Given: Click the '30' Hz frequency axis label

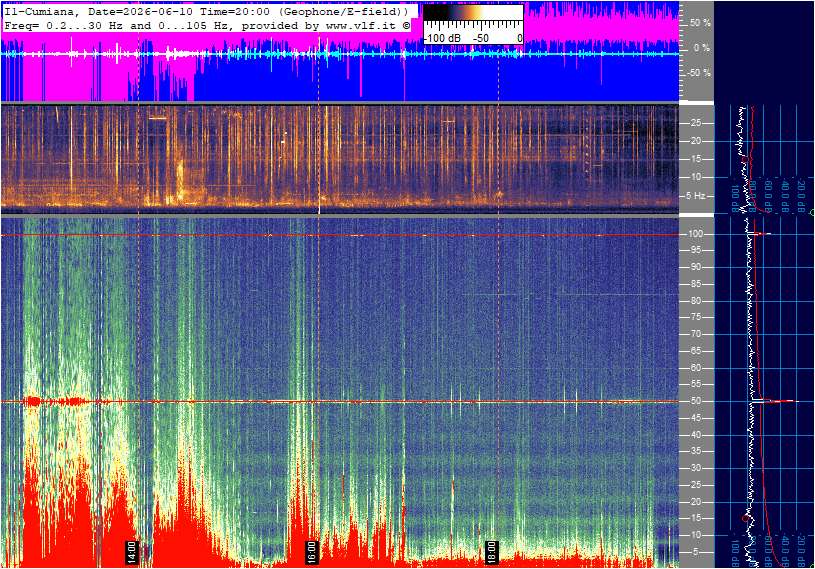Looking at the screenshot, I should tap(695, 468).
